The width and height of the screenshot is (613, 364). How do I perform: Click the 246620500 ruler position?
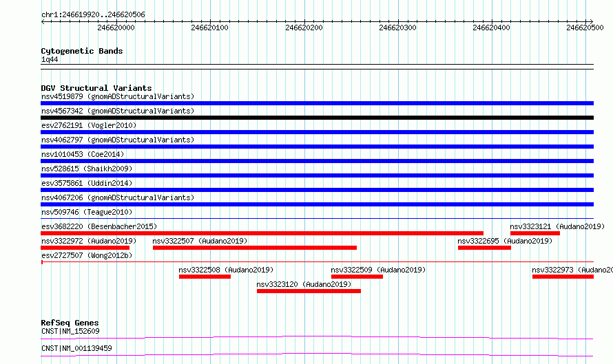point(585,28)
